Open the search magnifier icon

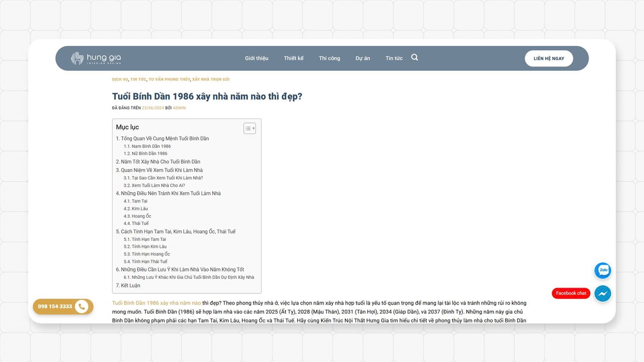point(415,57)
